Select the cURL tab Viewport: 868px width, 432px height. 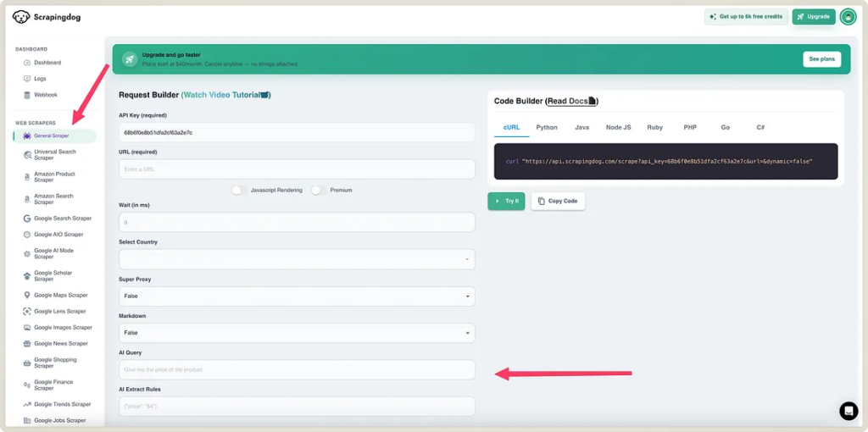coord(511,127)
